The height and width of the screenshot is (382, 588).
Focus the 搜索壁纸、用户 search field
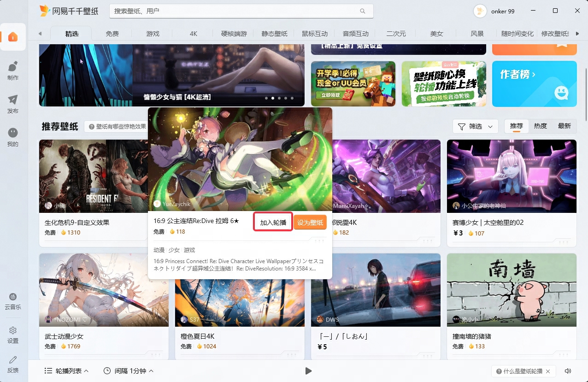(241, 11)
